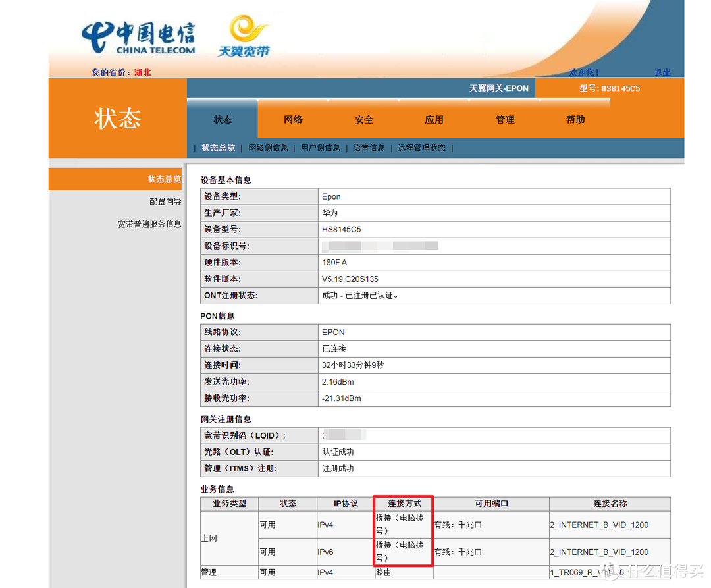Click the 欢迎您 greeting link
Screen dimensions: 711x588
click(583, 72)
